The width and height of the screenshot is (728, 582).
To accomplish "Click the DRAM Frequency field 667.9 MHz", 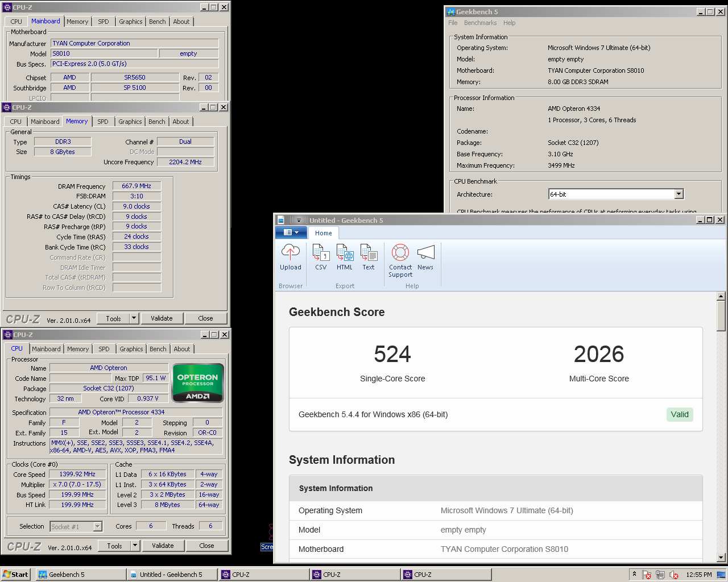I will click(x=136, y=186).
